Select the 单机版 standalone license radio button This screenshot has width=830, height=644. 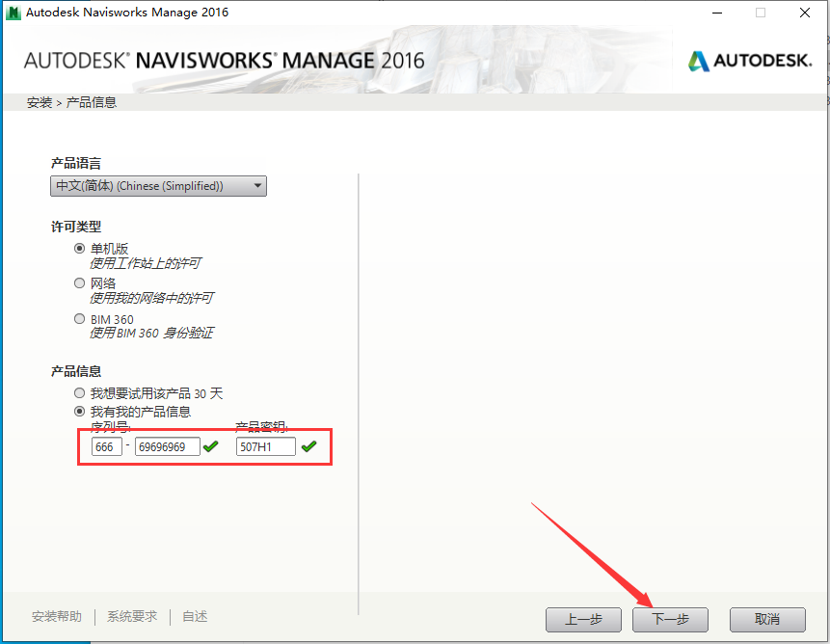79,248
